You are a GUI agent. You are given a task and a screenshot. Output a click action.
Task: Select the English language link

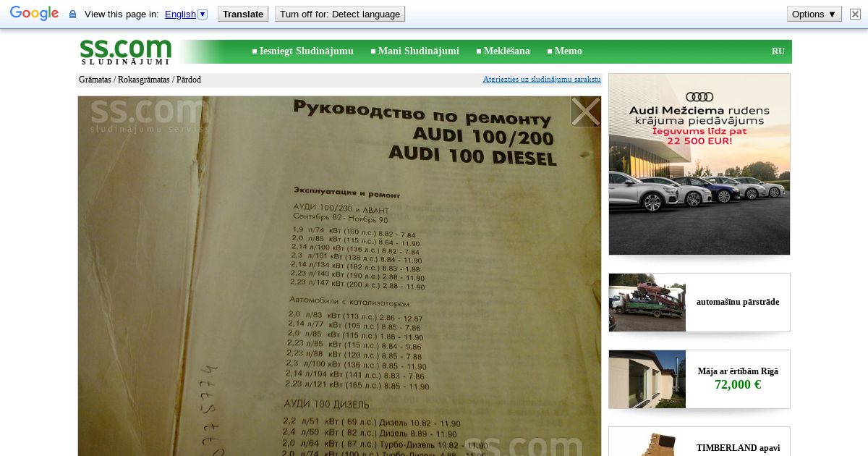(x=180, y=14)
